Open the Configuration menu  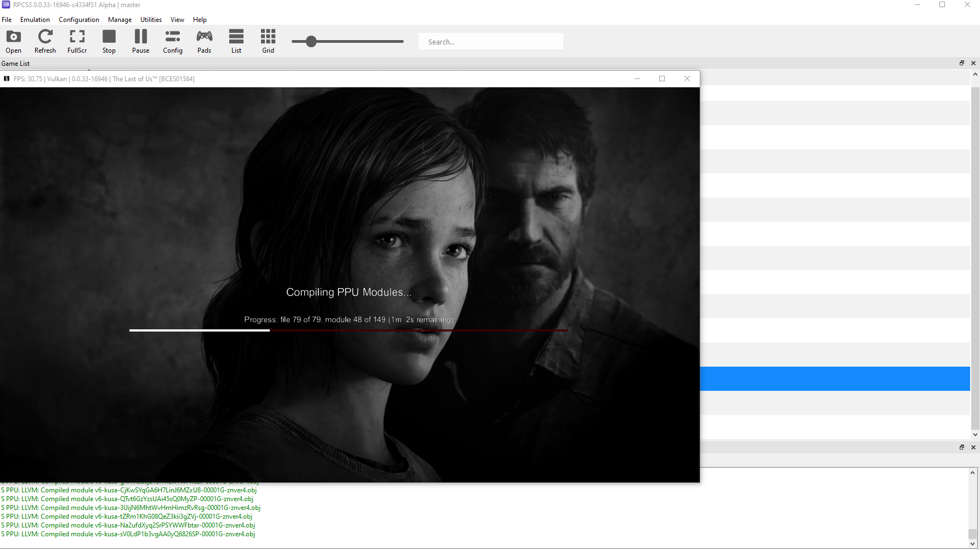pyautogui.click(x=79, y=19)
